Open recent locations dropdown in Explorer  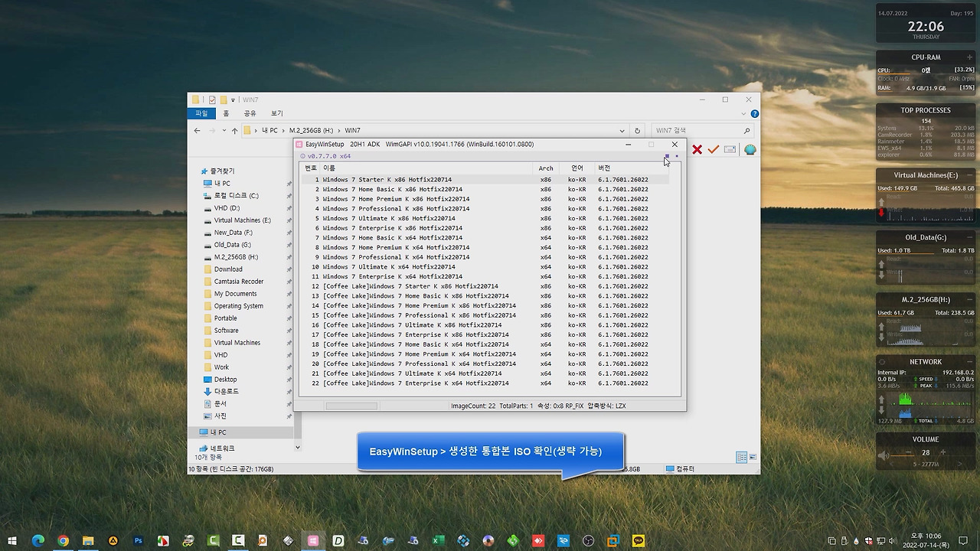(224, 131)
